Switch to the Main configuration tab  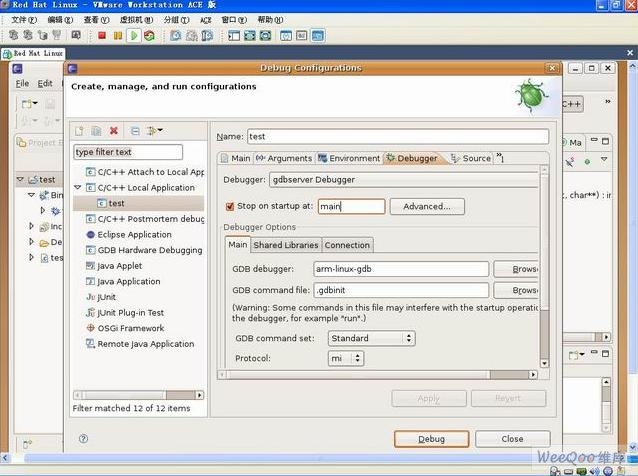click(236, 158)
